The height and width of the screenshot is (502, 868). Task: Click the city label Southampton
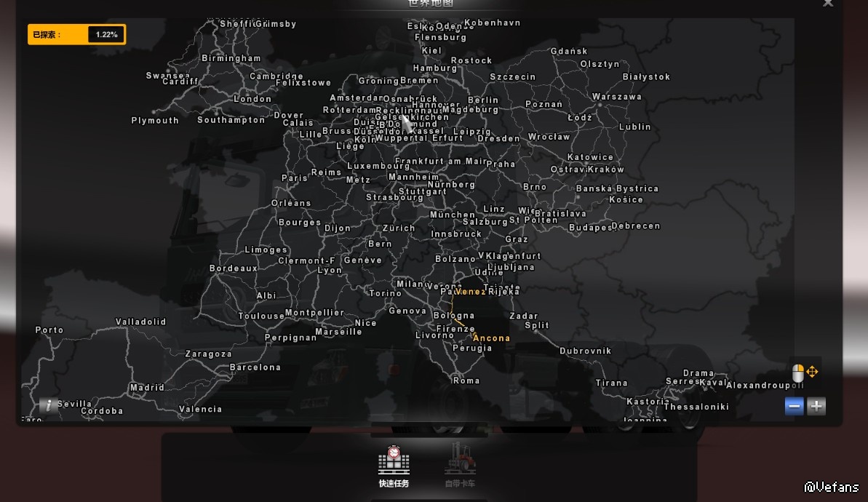click(231, 119)
